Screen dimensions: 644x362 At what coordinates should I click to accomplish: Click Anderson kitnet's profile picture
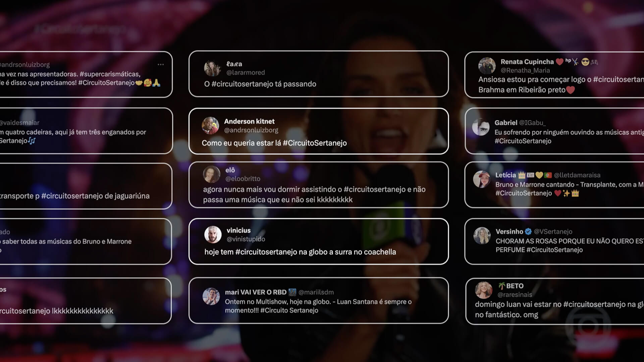(x=210, y=125)
